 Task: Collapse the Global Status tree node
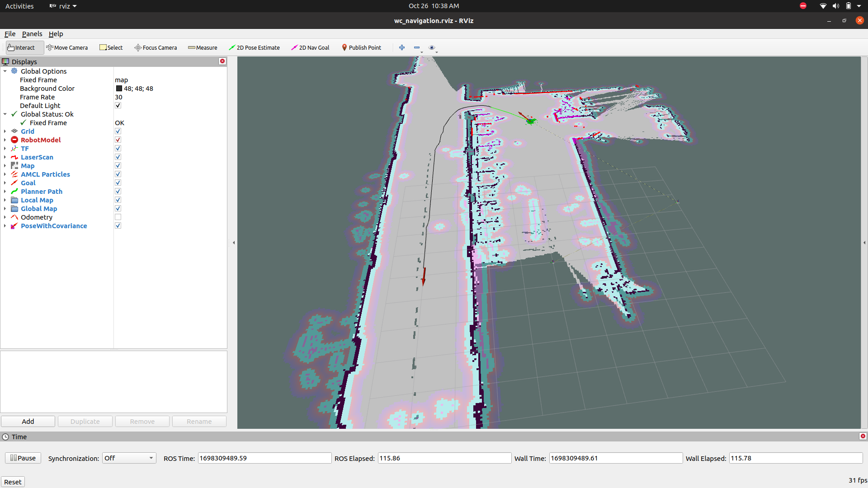coord(5,114)
